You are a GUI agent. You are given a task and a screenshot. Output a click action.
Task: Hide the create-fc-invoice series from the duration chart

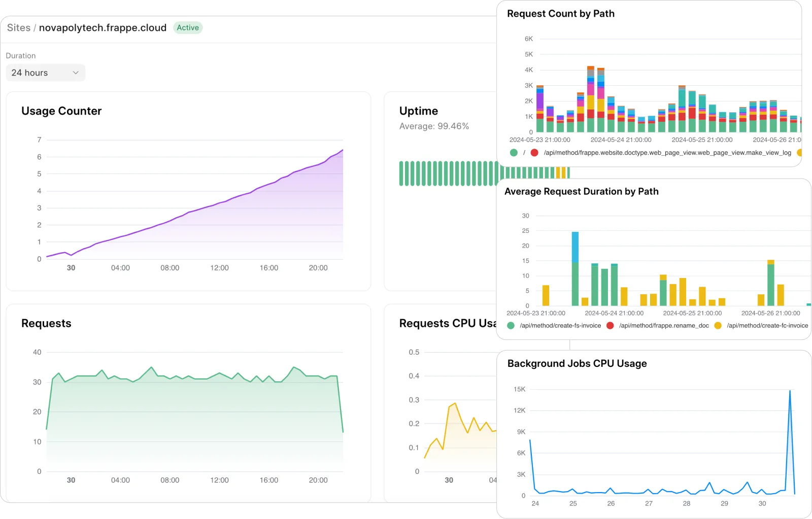pos(767,325)
